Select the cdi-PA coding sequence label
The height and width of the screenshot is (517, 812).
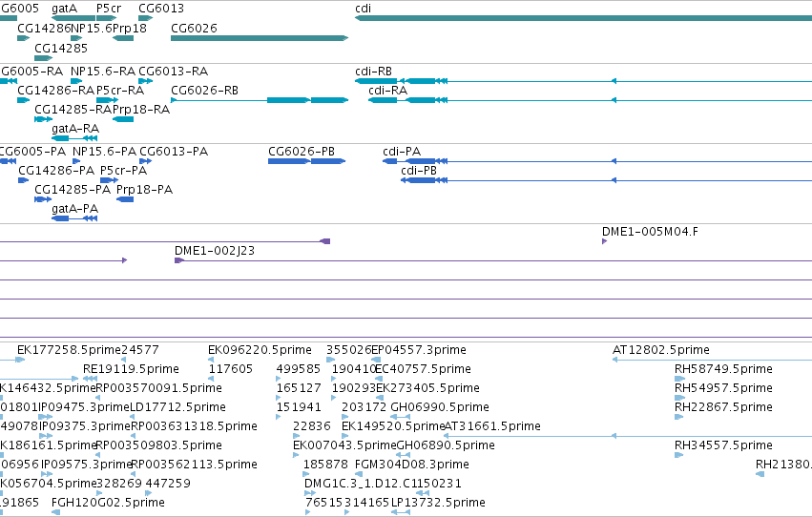coord(402,151)
